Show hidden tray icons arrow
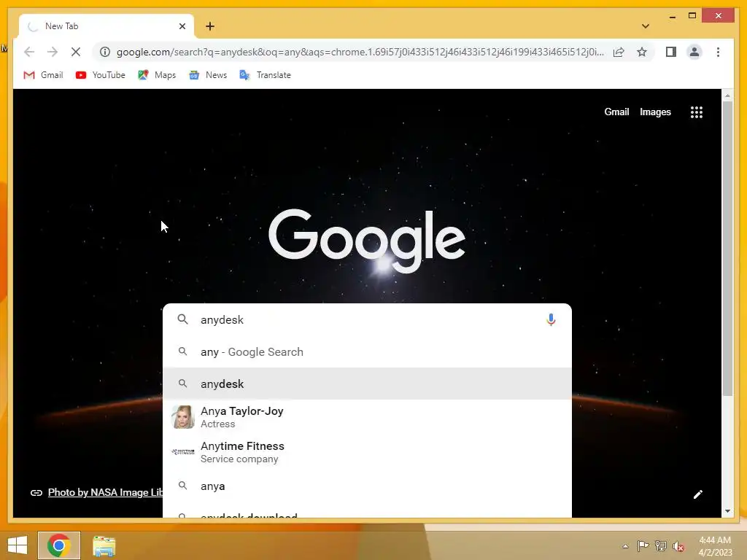The height and width of the screenshot is (560, 747). click(x=625, y=546)
